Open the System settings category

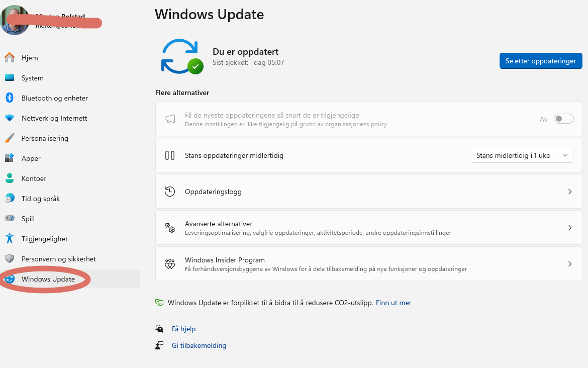click(x=32, y=78)
